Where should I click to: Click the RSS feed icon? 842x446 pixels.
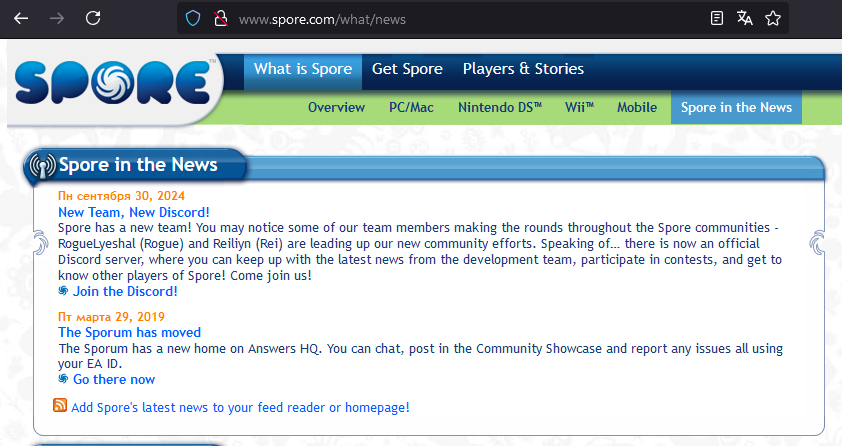(x=60, y=405)
